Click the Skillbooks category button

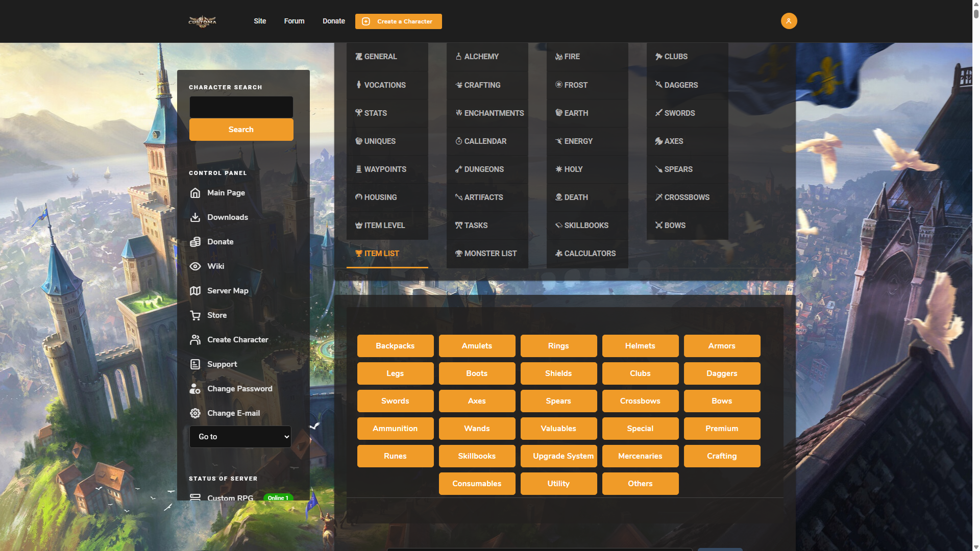coord(477,456)
